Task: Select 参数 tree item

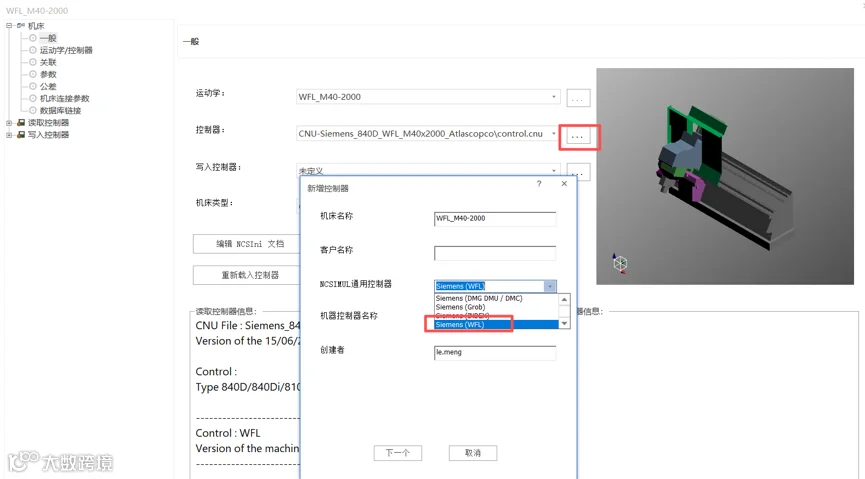Action: coord(48,74)
